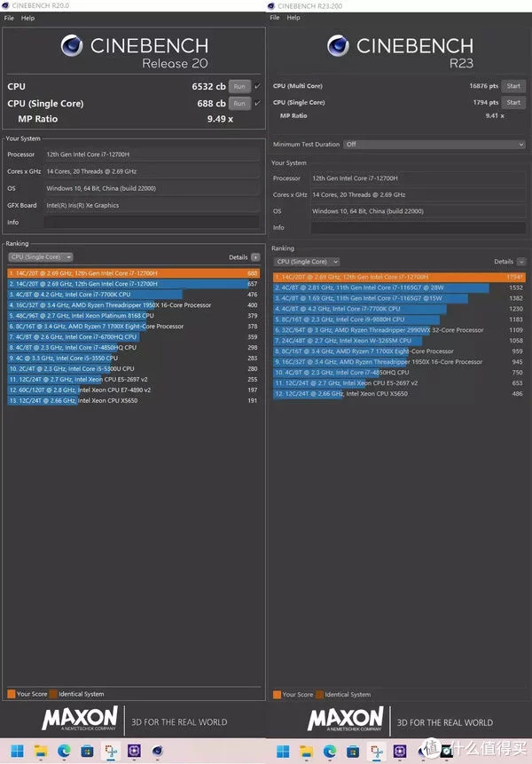Select R20 orange rank 1 i7-12700H row
Viewport: 532px width, 764px height.
133,273
